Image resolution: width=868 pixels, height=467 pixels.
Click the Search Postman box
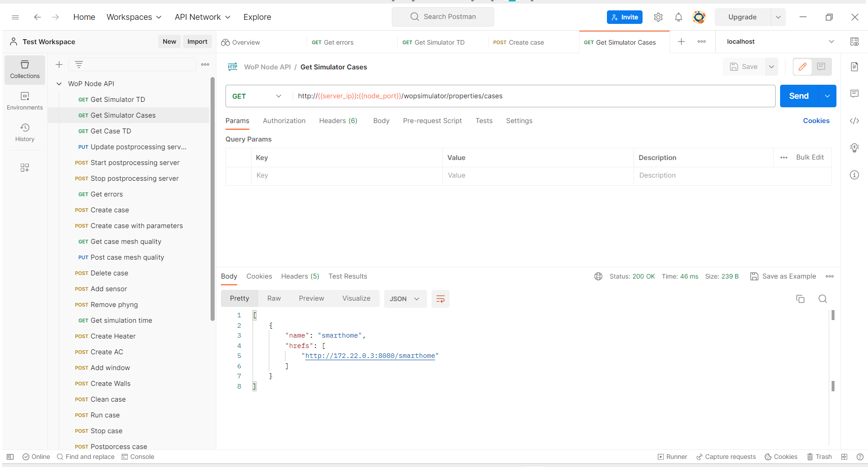[x=443, y=17]
